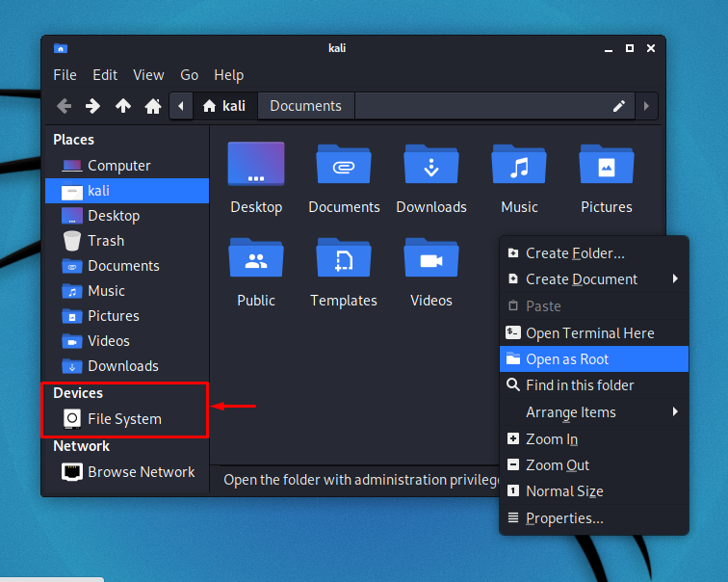Toggle the location edit pencil icon
Image resolution: width=728 pixels, height=582 pixels.
619,106
